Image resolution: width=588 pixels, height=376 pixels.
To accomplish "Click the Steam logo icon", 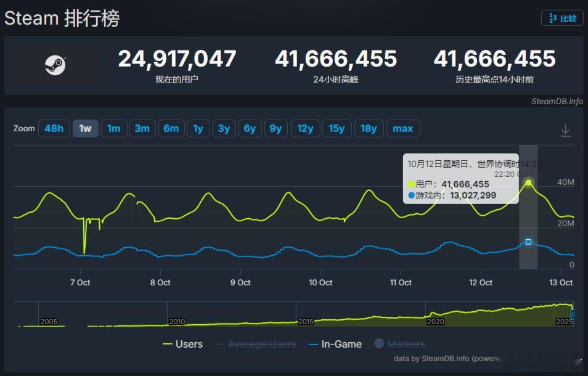I will pos(55,65).
